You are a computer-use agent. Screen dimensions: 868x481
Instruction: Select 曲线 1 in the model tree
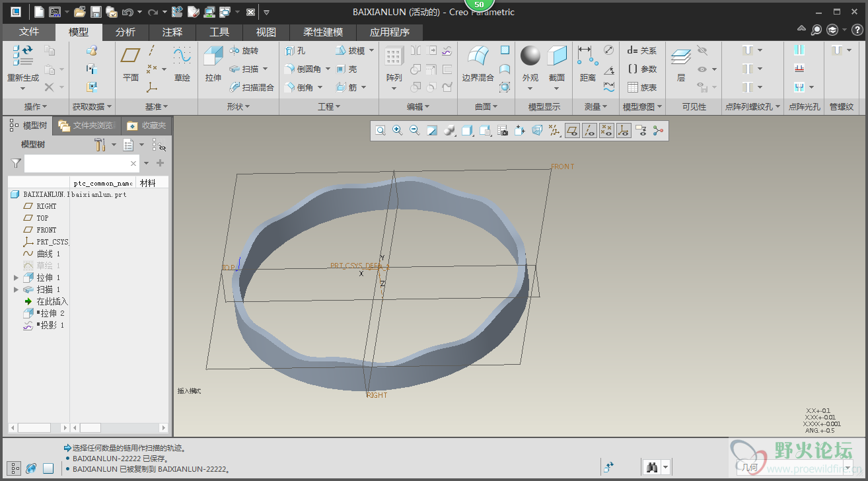[42, 254]
